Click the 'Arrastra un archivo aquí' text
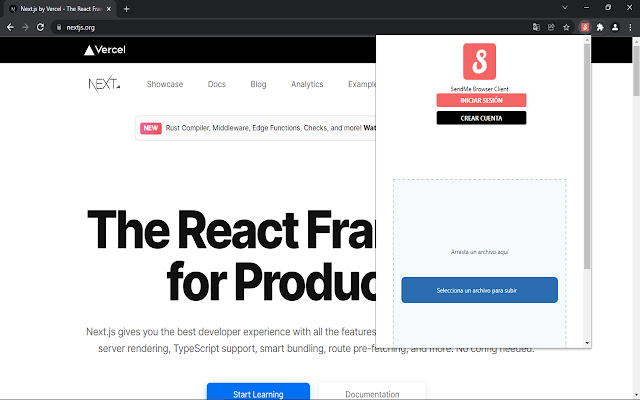This screenshot has width=640, height=400. (x=480, y=252)
